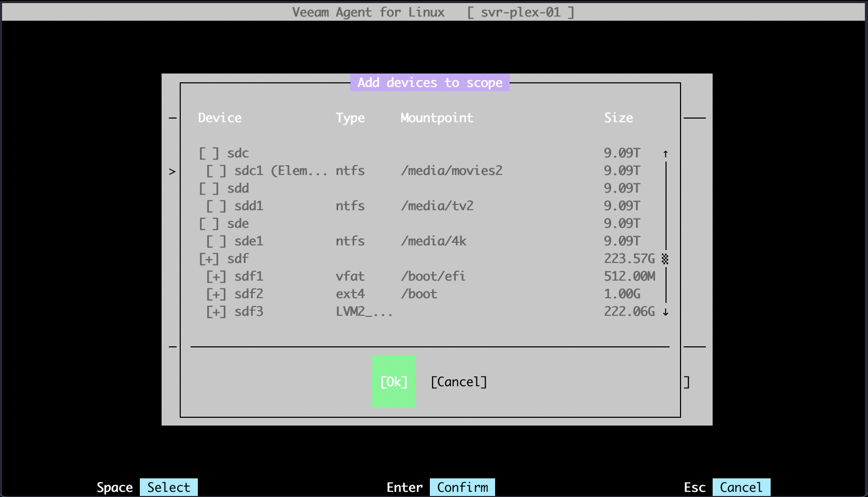Uncheck the sdf3 partition checkbox
Image resolution: width=868 pixels, height=497 pixels.
[x=216, y=312]
